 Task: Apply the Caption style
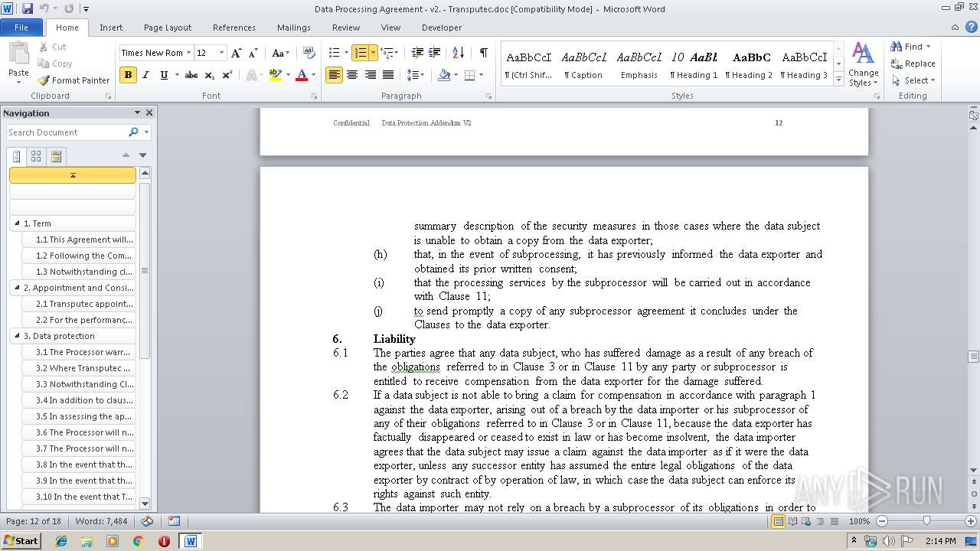[x=584, y=64]
